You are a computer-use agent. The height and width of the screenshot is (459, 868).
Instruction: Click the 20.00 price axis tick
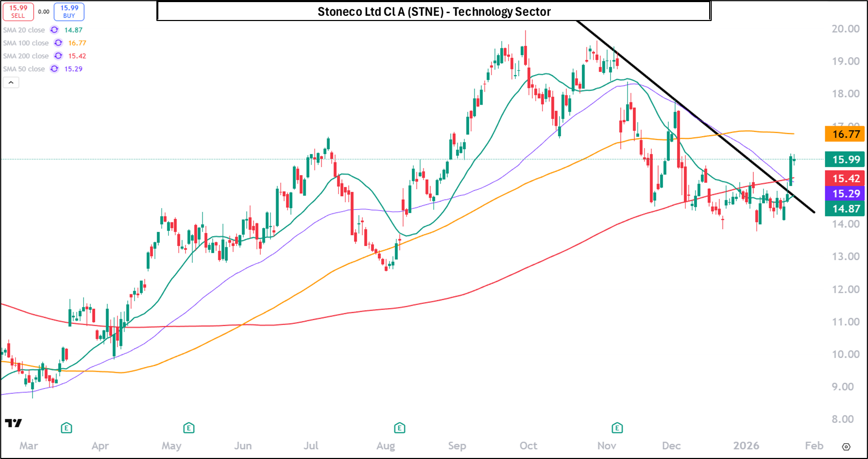click(846, 29)
